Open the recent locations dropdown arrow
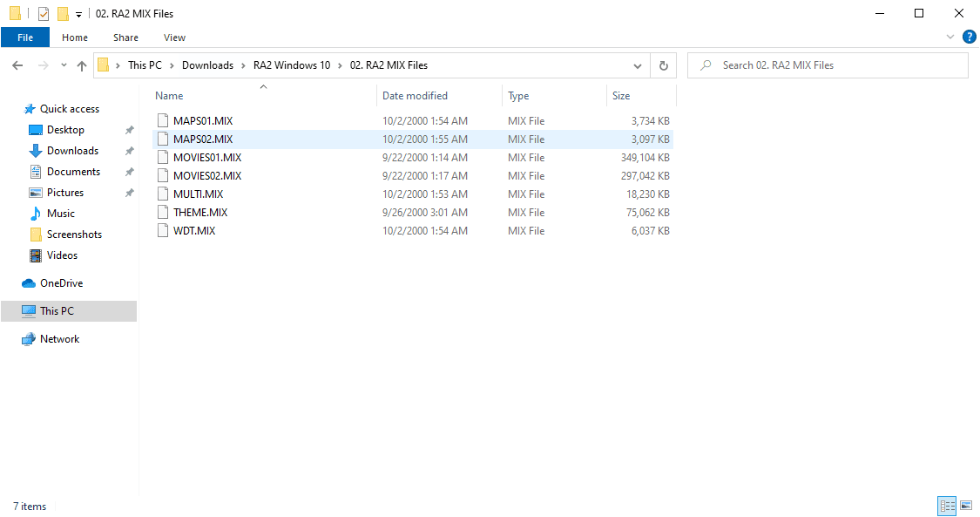 [x=64, y=65]
